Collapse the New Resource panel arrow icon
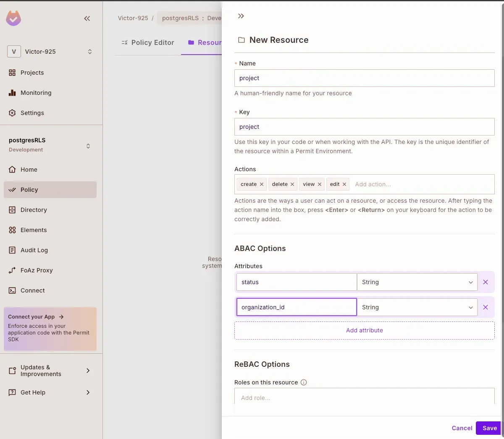This screenshot has height=439, width=504. tap(241, 16)
